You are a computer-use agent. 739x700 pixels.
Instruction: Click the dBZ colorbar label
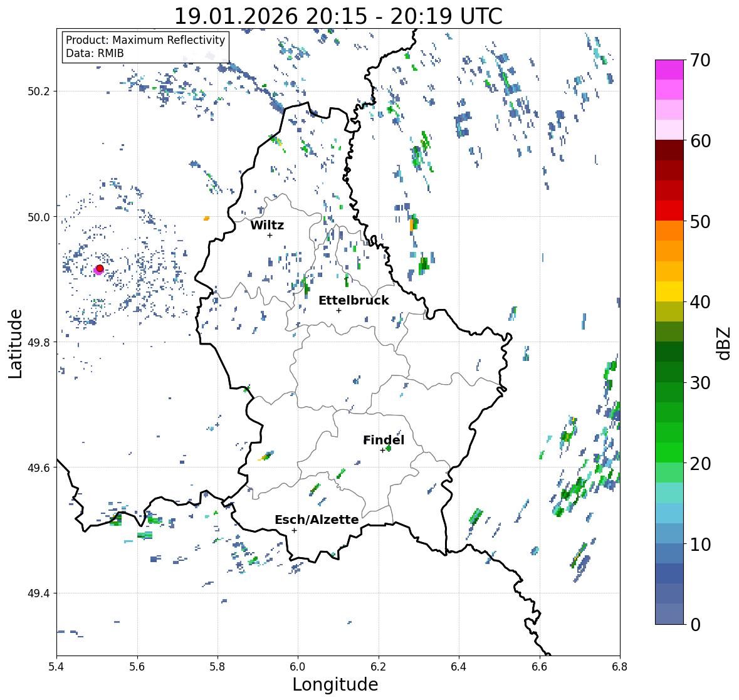click(x=725, y=343)
